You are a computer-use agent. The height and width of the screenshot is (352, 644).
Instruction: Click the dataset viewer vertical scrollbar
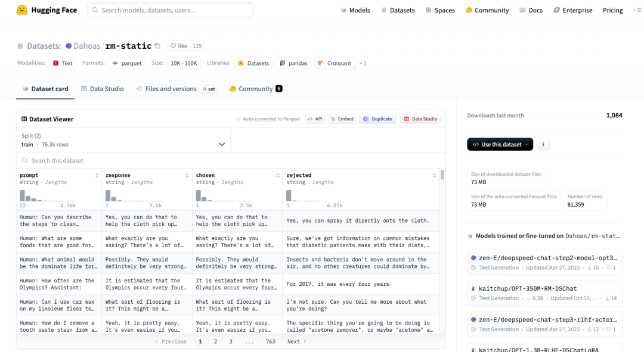click(442, 175)
